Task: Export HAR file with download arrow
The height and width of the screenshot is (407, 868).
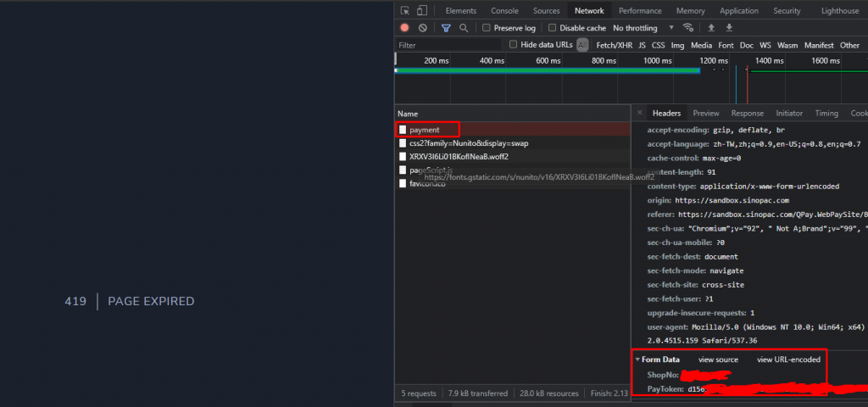Action: 729,28
